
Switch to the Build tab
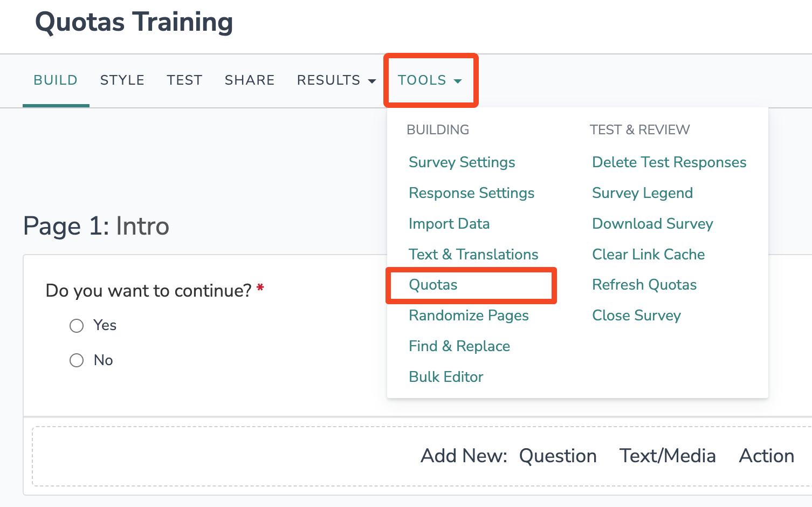(x=56, y=80)
